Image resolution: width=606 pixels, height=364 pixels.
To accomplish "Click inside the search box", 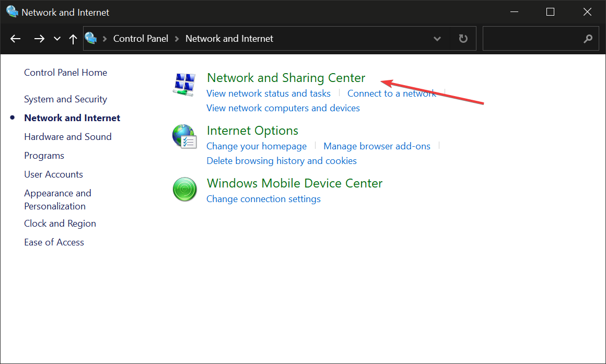I will coord(533,38).
